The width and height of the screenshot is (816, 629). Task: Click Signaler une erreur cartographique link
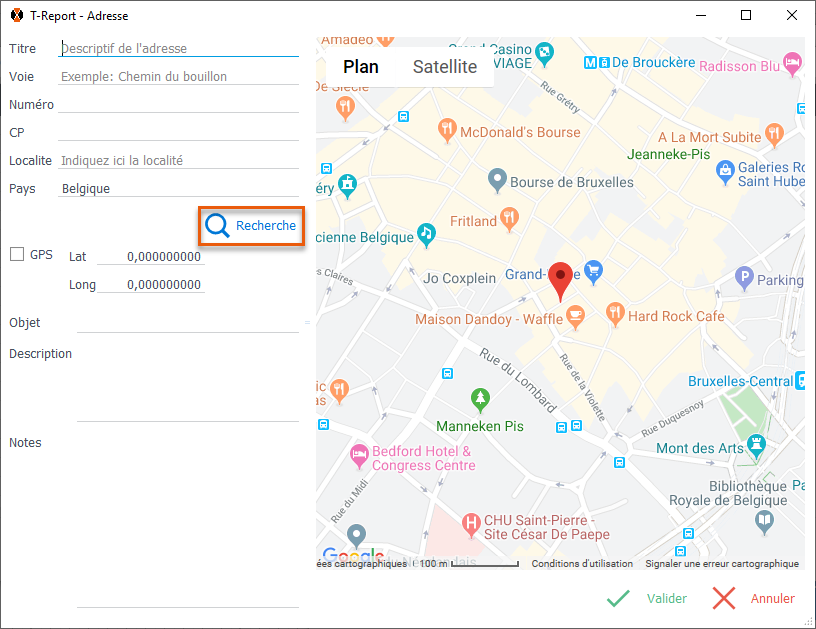click(x=721, y=564)
